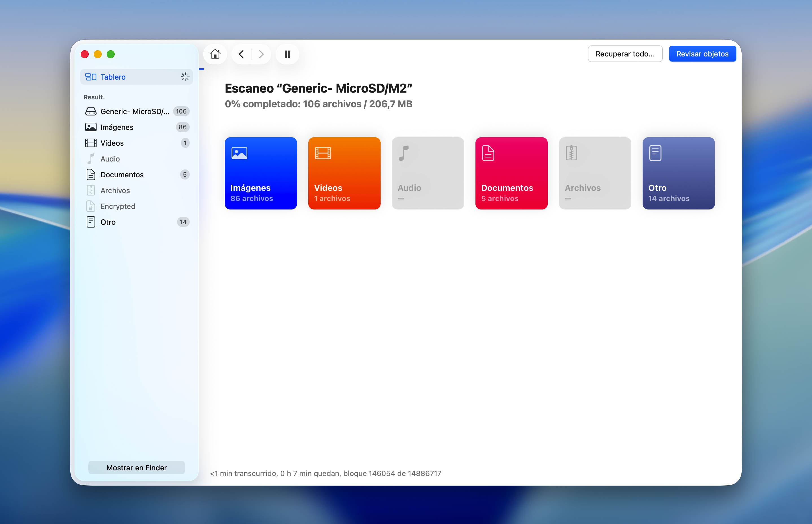Navigate forward with the right chevron
This screenshot has height=524, width=812.
[x=261, y=54]
